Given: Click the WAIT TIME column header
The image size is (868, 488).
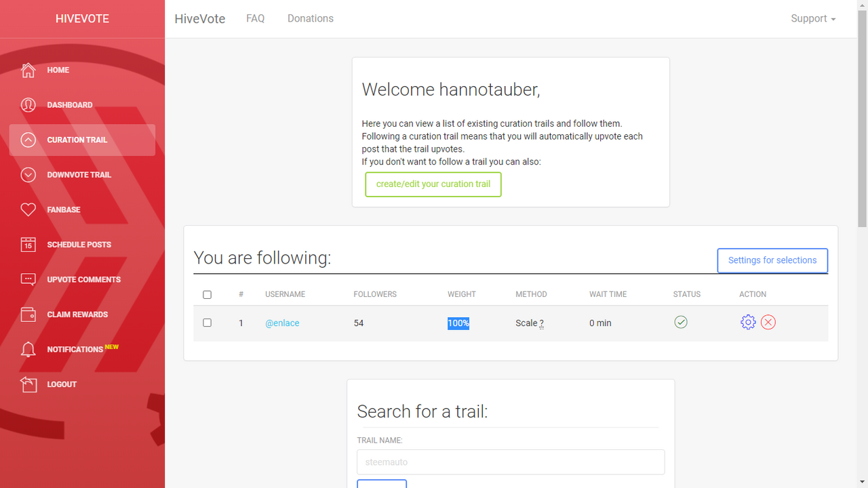Looking at the screenshot, I should pyautogui.click(x=608, y=294).
